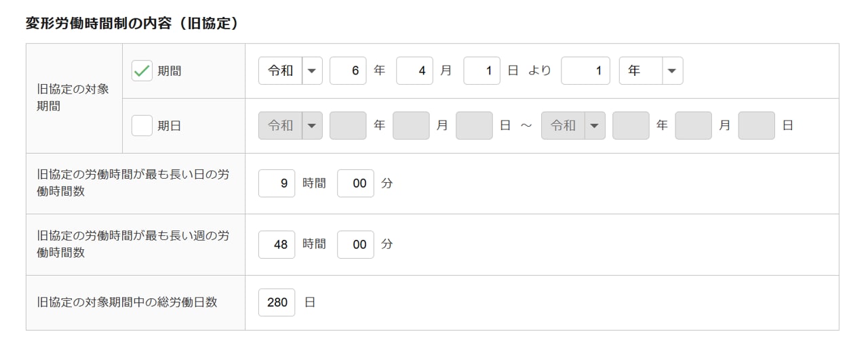Click the start year field in 期日 row
The width and height of the screenshot is (868, 355).
348,126
